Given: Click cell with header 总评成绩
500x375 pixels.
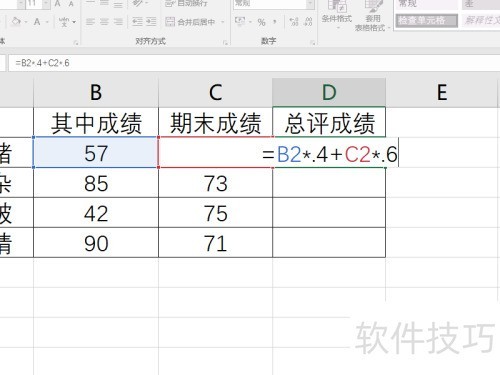Looking at the screenshot, I should point(329,123).
